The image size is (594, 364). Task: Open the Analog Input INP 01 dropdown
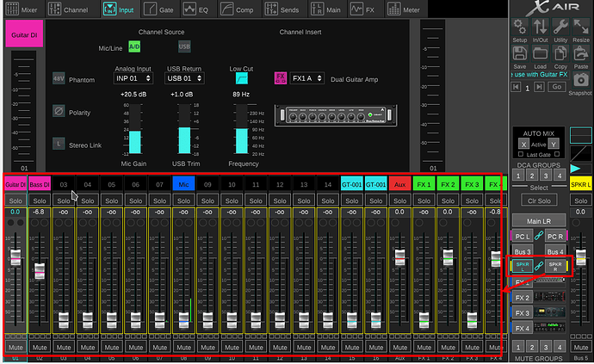pyautogui.click(x=133, y=78)
